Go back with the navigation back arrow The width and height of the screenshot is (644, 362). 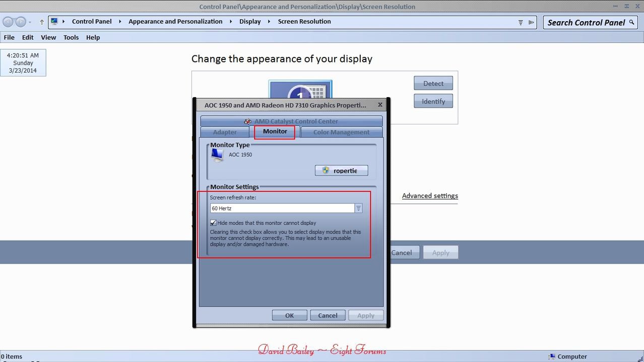coord(8,22)
